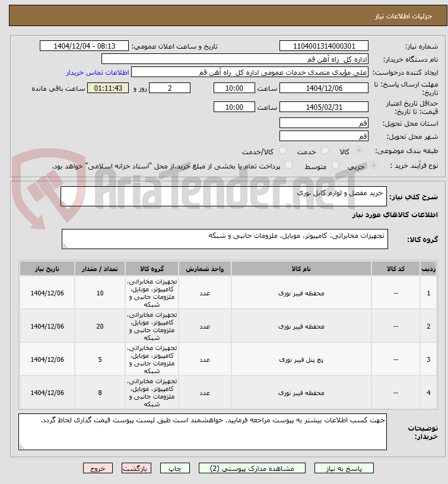Click the announcement date field 1404/12/04 - 08:13

click(x=84, y=46)
